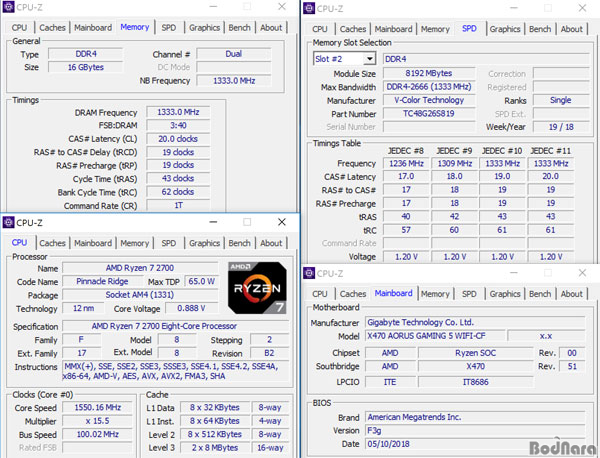Viewport: 600px width, 458px height.
Task: Select the active CPU tab in bottom-left window
Action: point(20,243)
